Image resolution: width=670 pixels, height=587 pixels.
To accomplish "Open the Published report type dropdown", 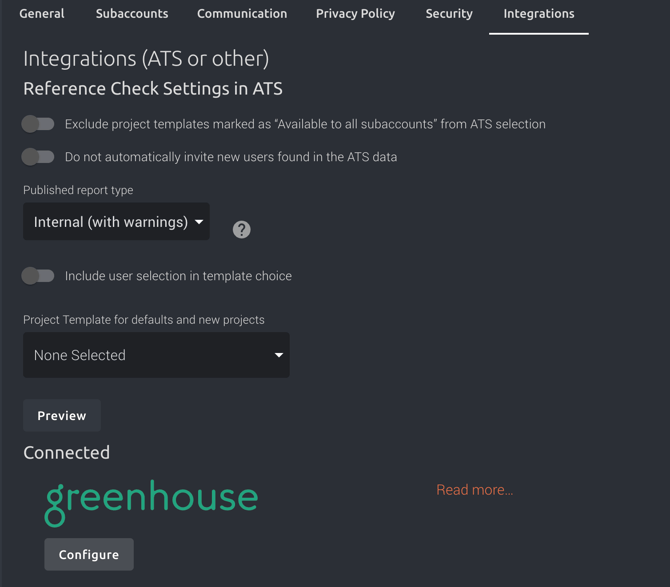I will coord(116,221).
